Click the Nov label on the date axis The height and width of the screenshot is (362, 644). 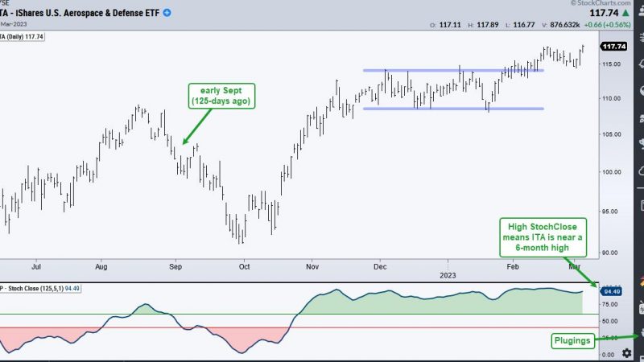pyautogui.click(x=312, y=267)
